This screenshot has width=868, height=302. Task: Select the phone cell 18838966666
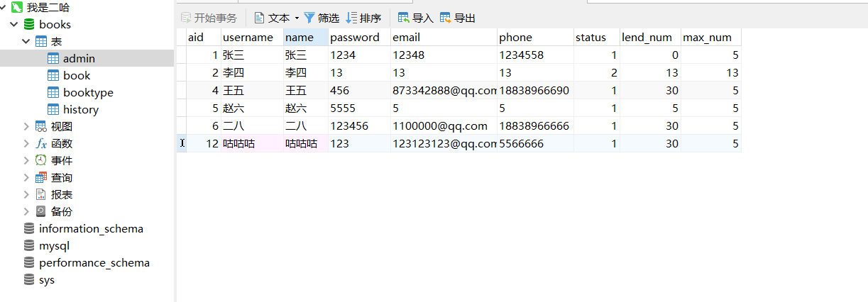[536, 126]
